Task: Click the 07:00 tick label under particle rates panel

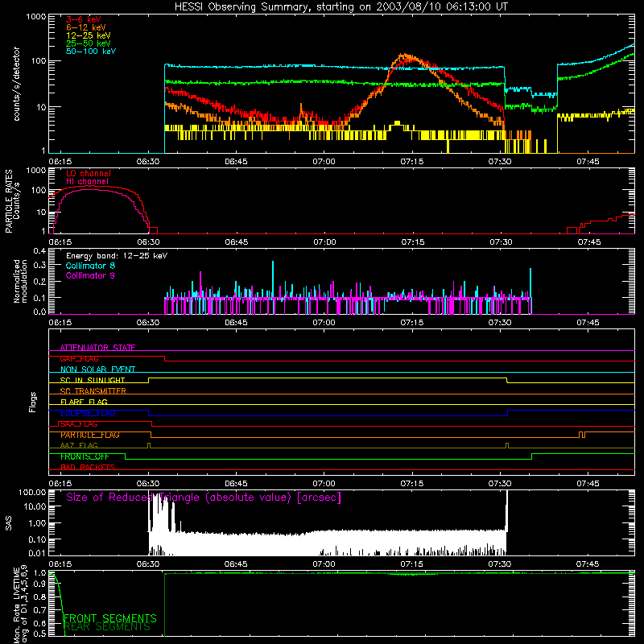Action: click(324, 242)
